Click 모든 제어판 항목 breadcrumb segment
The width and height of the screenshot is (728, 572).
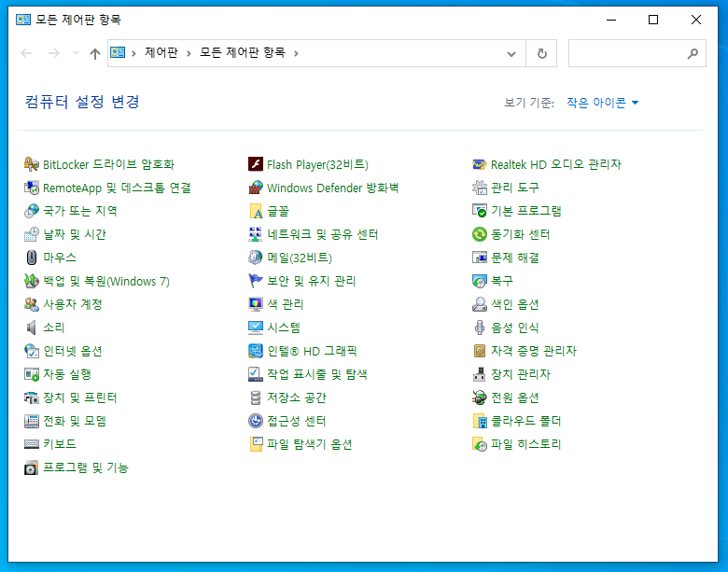pos(243,53)
